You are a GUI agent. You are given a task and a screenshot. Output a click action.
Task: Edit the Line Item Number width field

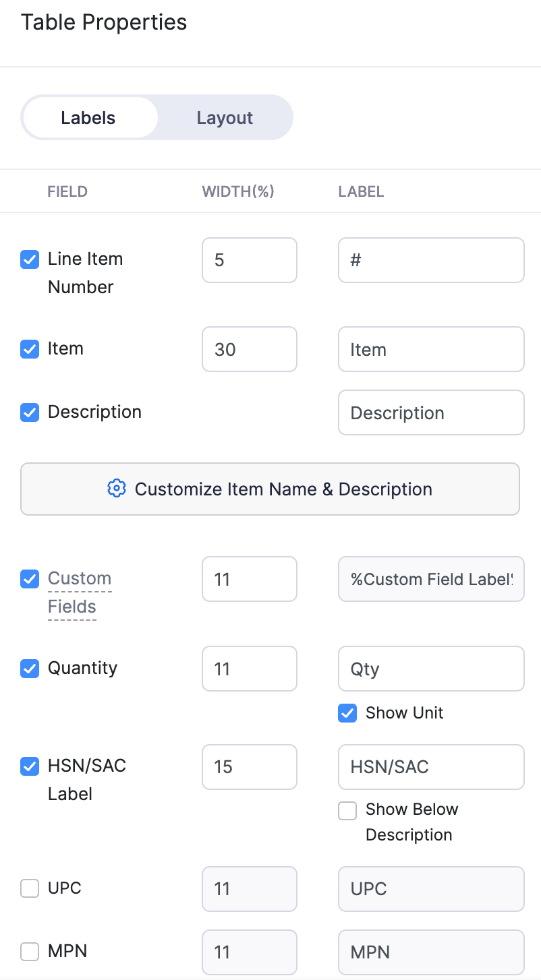coord(249,260)
